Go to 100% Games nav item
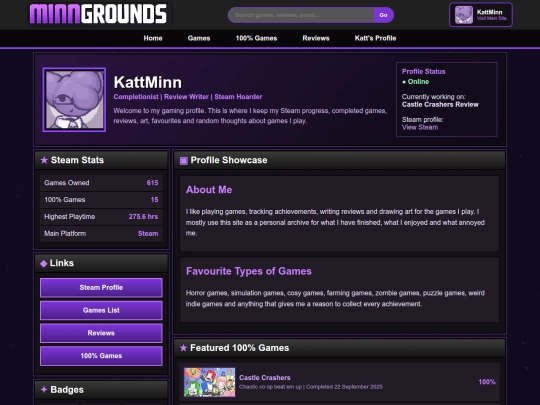This screenshot has height=405, width=540. point(256,38)
